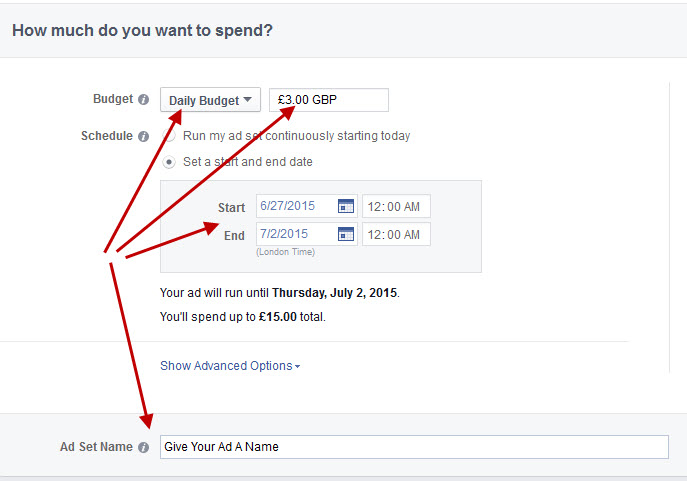Click the London Time label below End date
Screen dimensions: 687x481
pyautogui.click(x=286, y=252)
